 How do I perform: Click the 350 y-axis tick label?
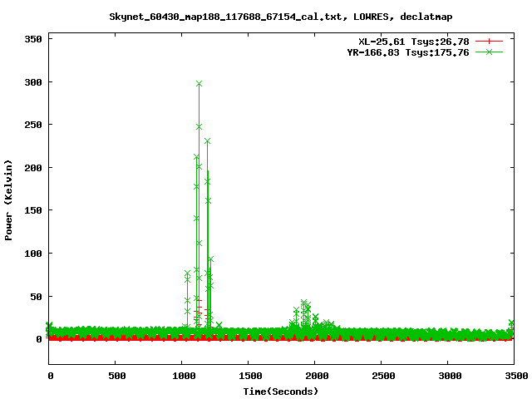coord(33,39)
